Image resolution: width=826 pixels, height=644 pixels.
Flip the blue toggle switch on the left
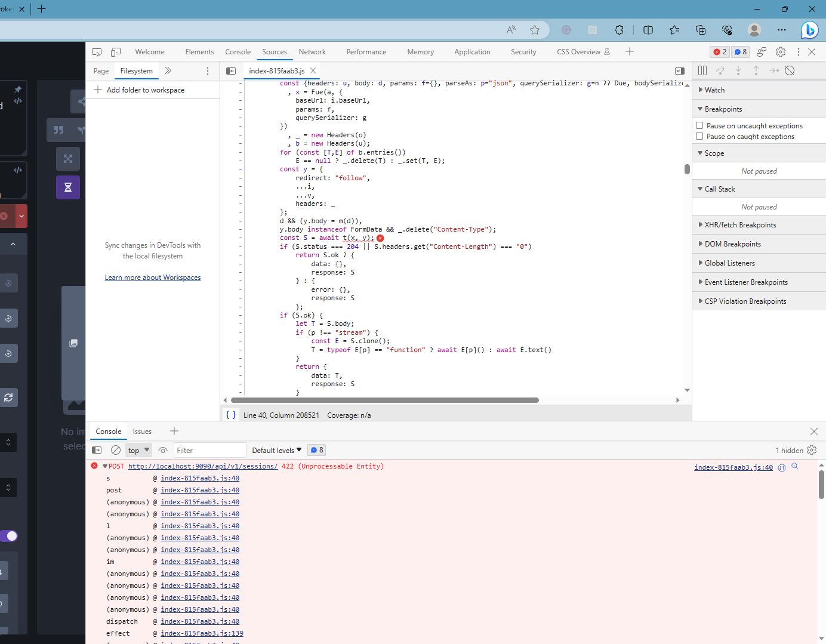pos(8,536)
